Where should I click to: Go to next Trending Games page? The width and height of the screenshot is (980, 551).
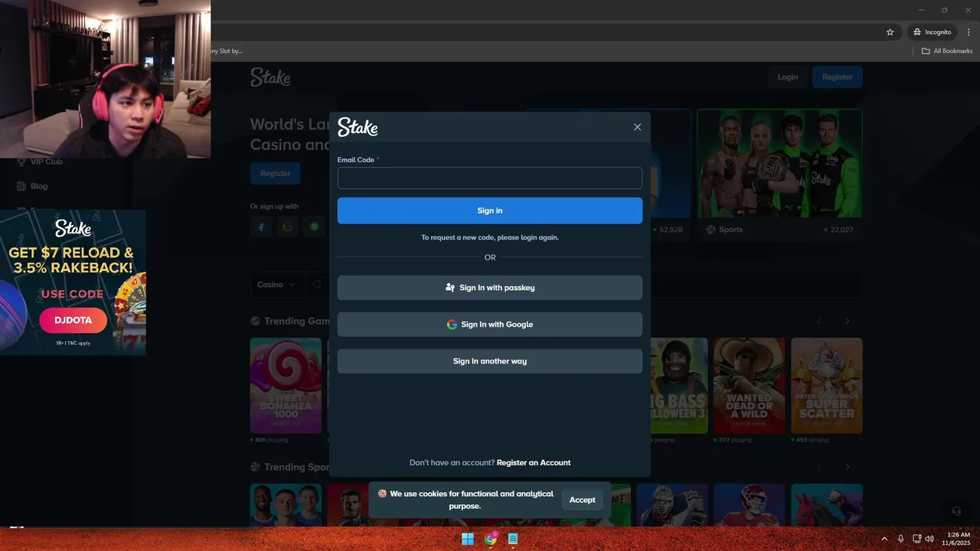click(848, 321)
